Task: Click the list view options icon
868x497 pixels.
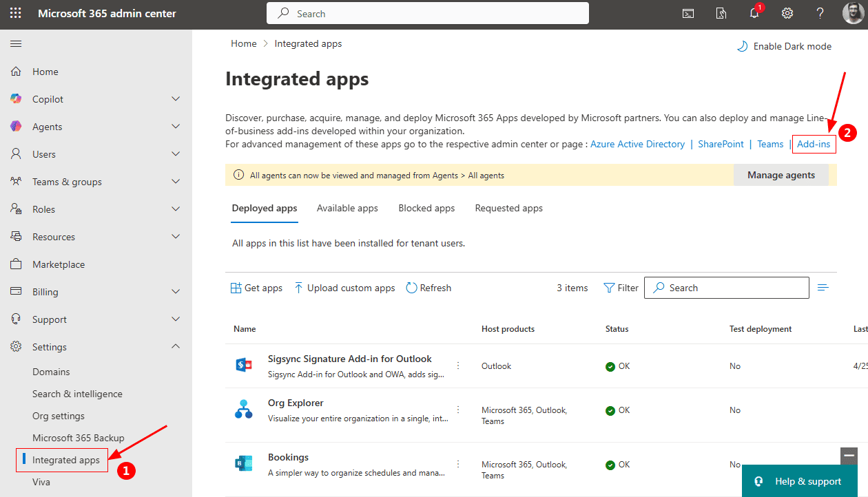Action: (823, 288)
